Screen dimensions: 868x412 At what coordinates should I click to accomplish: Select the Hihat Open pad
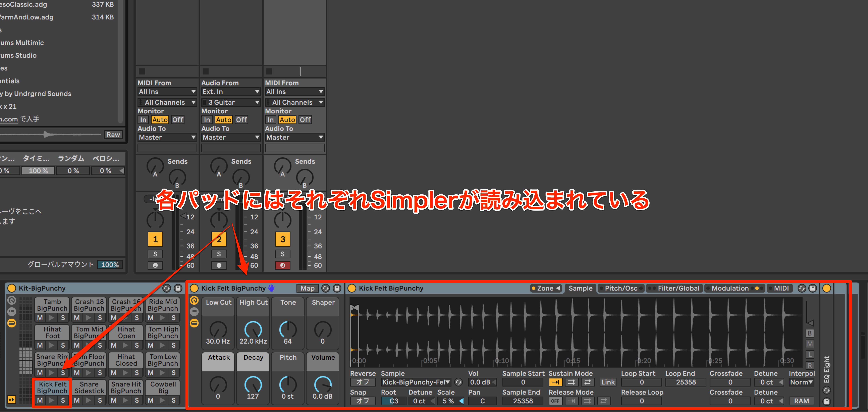[126, 333]
